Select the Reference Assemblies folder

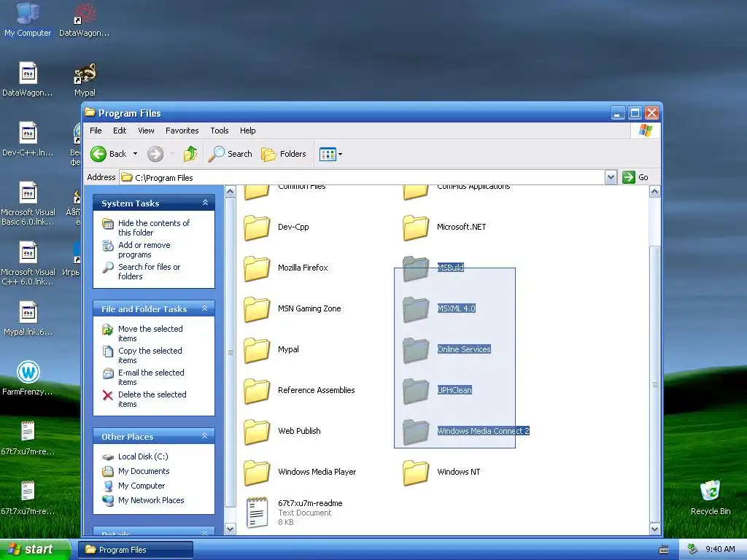tap(299, 391)
